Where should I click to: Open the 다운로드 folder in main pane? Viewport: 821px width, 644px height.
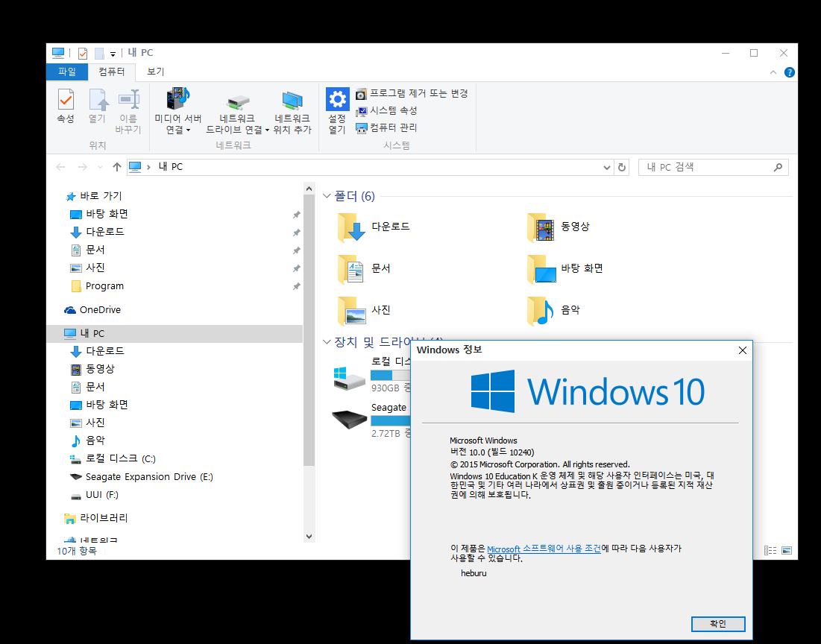click(x=374, y=227)
